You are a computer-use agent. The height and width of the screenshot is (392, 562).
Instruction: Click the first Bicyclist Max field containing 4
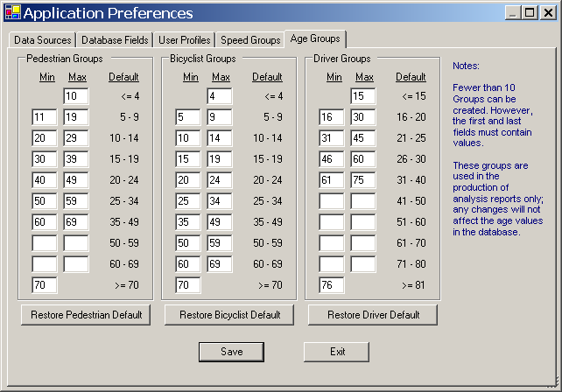pos(220,96)
